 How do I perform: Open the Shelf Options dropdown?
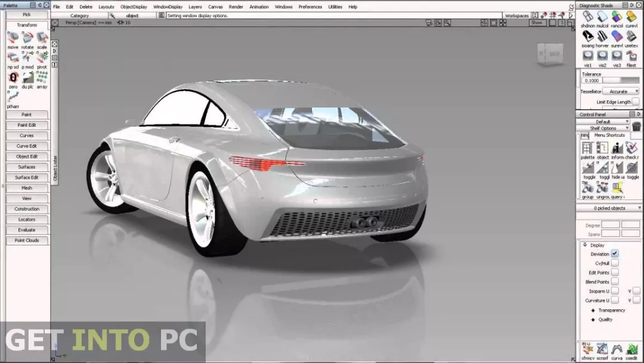click(x=605, y=128)
